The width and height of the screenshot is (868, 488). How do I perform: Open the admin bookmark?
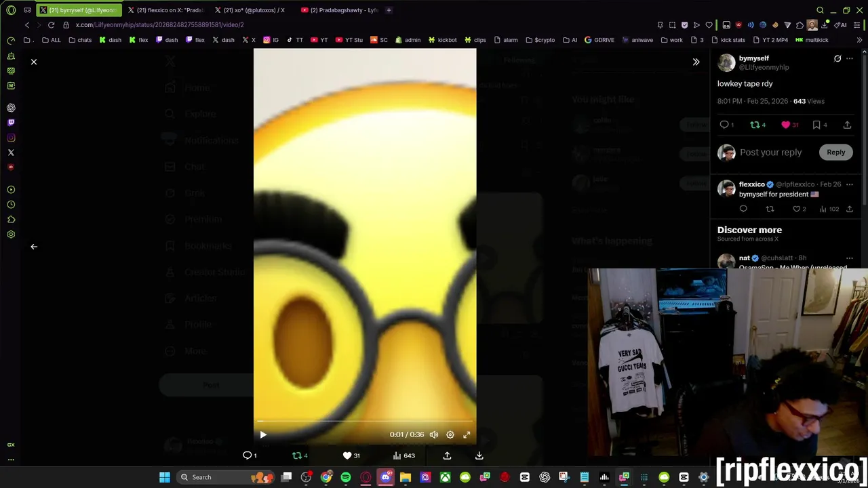pyautogui.click(x=408, y=40)
